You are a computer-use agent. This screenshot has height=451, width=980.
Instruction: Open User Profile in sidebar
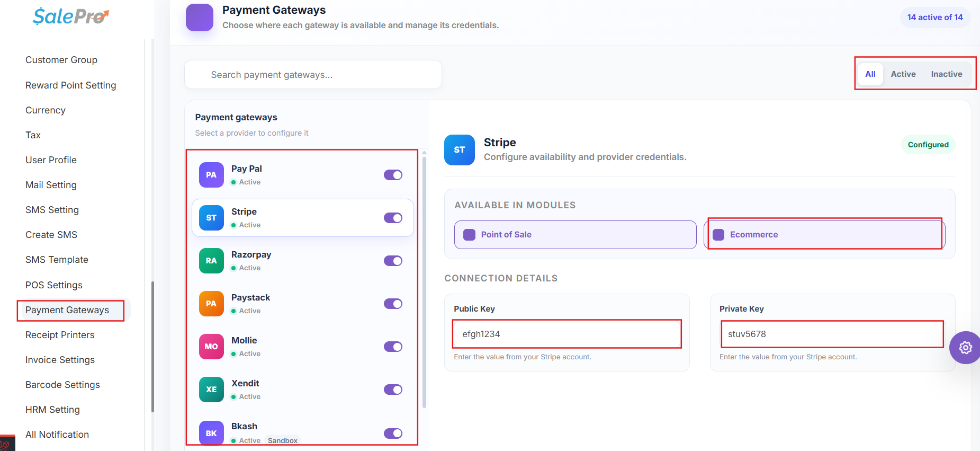click(x=51, y=160)
